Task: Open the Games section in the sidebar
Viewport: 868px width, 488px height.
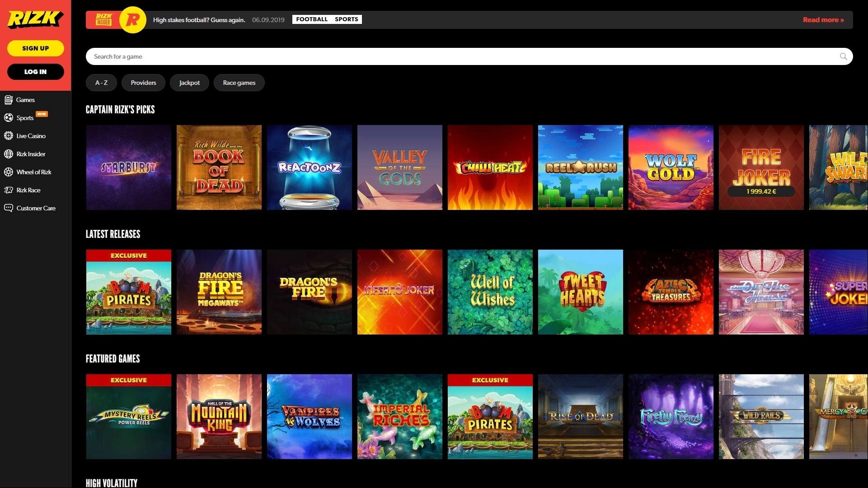Action: [x=25, y=99]
